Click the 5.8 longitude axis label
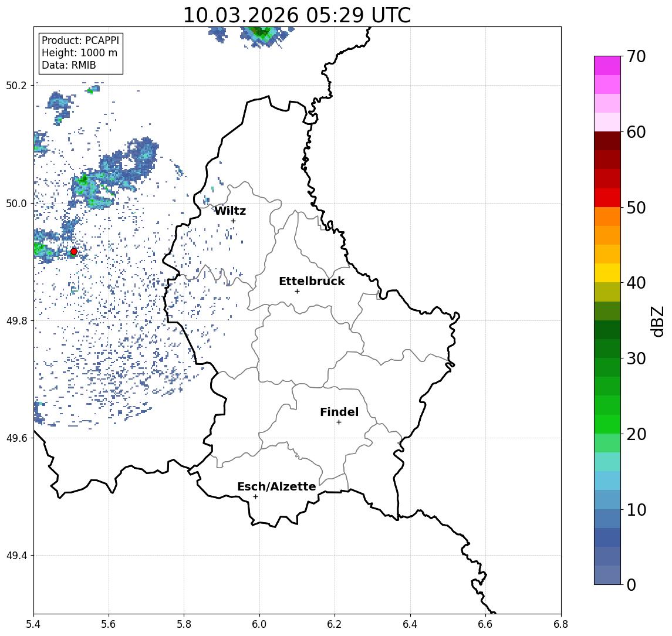The width and height of the screenshot is (672, 636). (184, 624)
